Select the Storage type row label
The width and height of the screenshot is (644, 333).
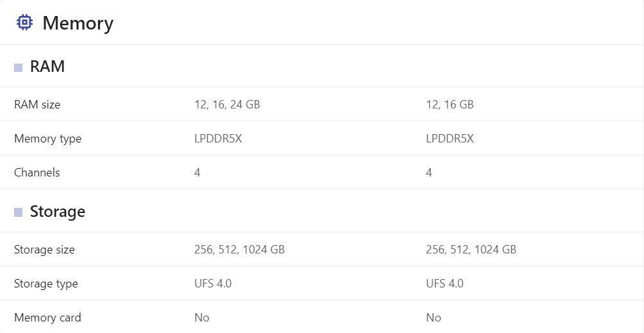pos(46,284)
